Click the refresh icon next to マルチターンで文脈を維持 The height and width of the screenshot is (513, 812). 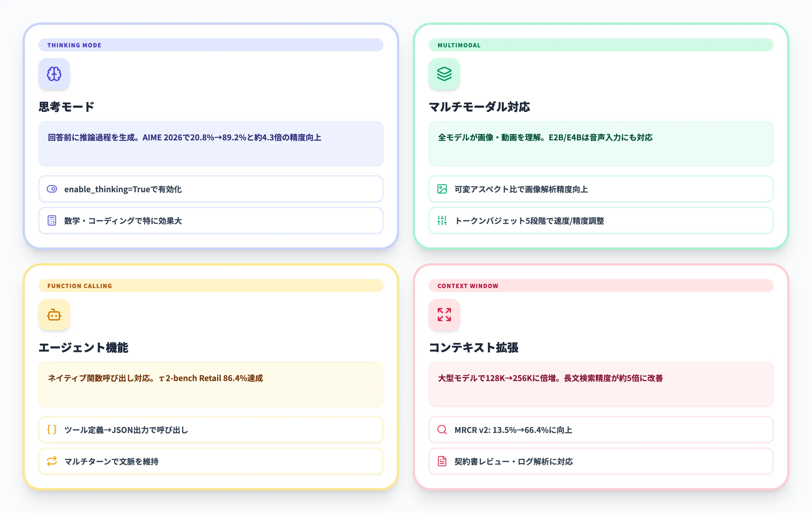[51, 461]
